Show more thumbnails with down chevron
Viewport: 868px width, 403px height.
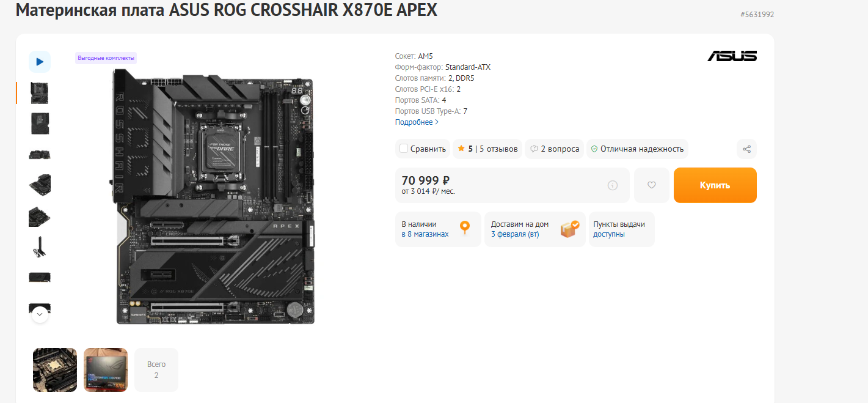40,314
